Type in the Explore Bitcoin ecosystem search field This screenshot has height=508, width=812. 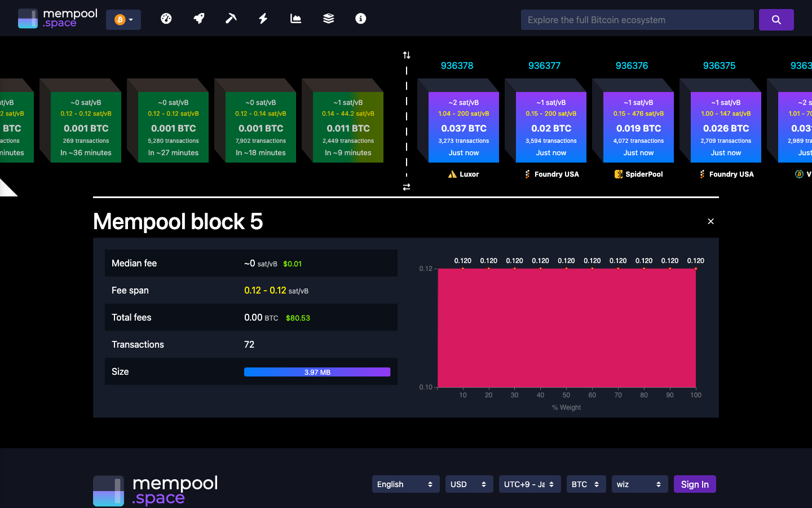(637, 19)
